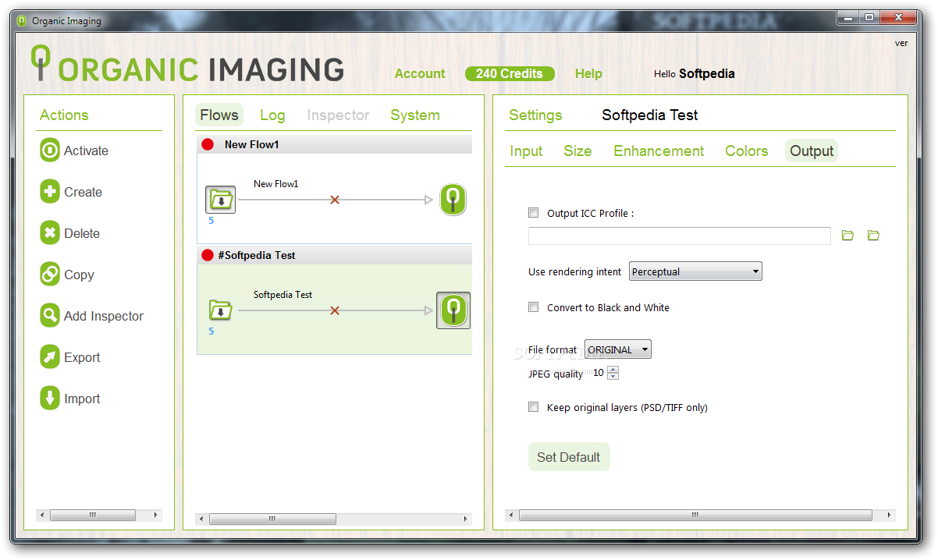Click the red X on Softpedia Test connector
The width and height of the screenshot is (938, 560).
click(x=335, y=311)
